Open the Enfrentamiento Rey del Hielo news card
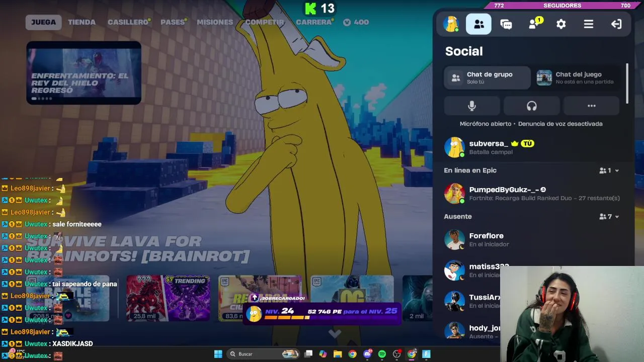Viewport: 644px width, 362px height. click(84, 73)
